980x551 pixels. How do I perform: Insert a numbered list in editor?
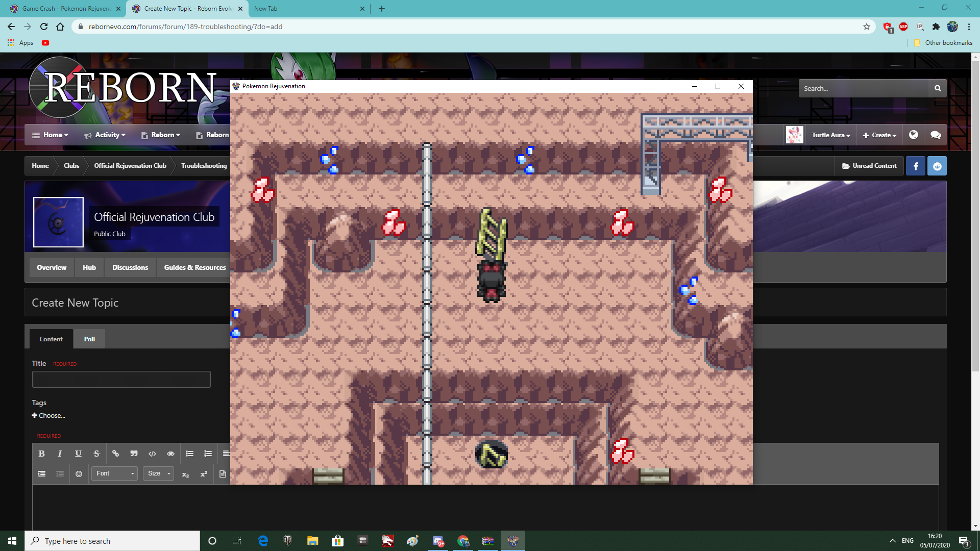tap(208, 454)
